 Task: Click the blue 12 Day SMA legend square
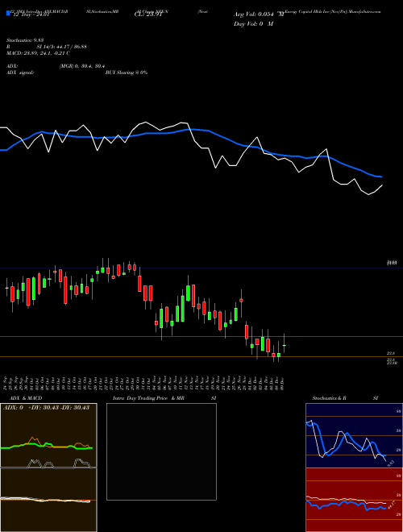(9, 13)
